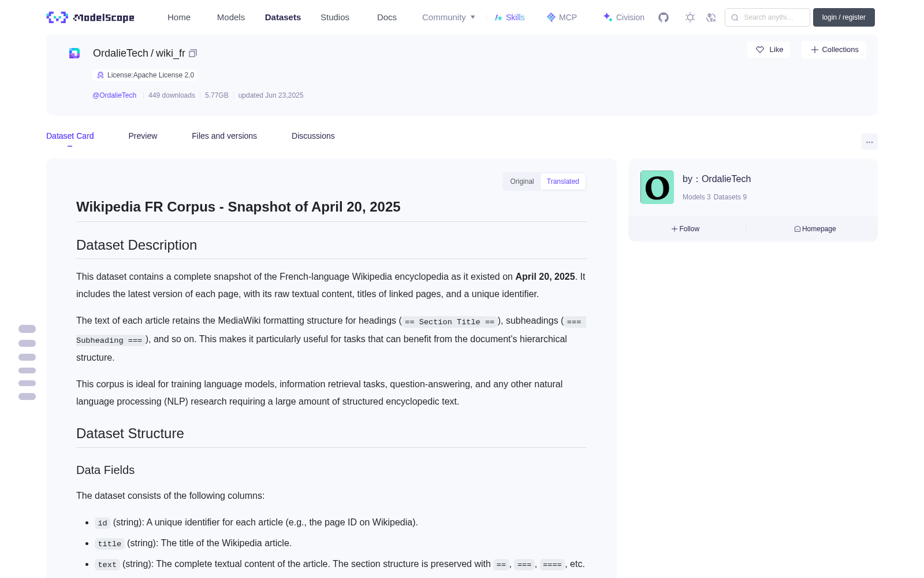The width and height of the screenshot is (924, 578).
Task: Click the magnifier icon in search box
Action: 735,17
